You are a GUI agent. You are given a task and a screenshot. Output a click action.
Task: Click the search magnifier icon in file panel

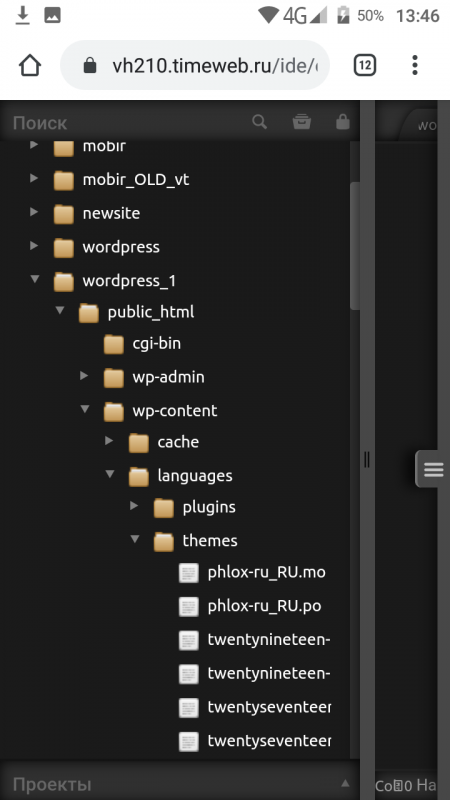pos(259,122)
